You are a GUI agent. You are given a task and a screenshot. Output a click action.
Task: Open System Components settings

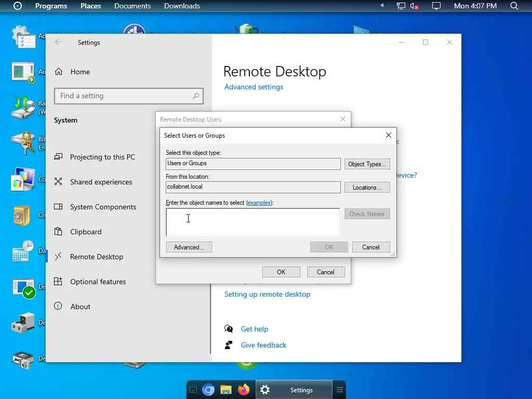(103, 207)
